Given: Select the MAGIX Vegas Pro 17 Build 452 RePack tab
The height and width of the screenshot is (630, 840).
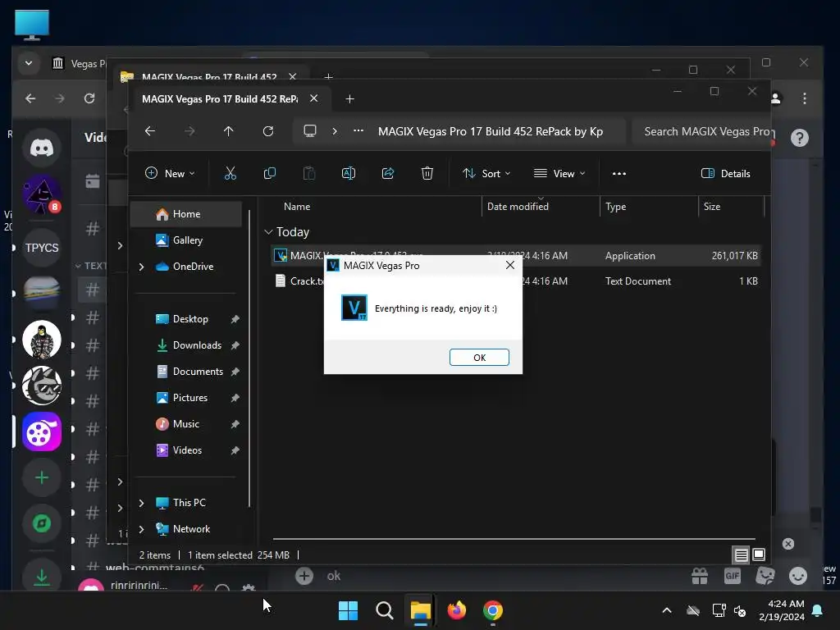Looking at the screenshot, I should point(220,98).
